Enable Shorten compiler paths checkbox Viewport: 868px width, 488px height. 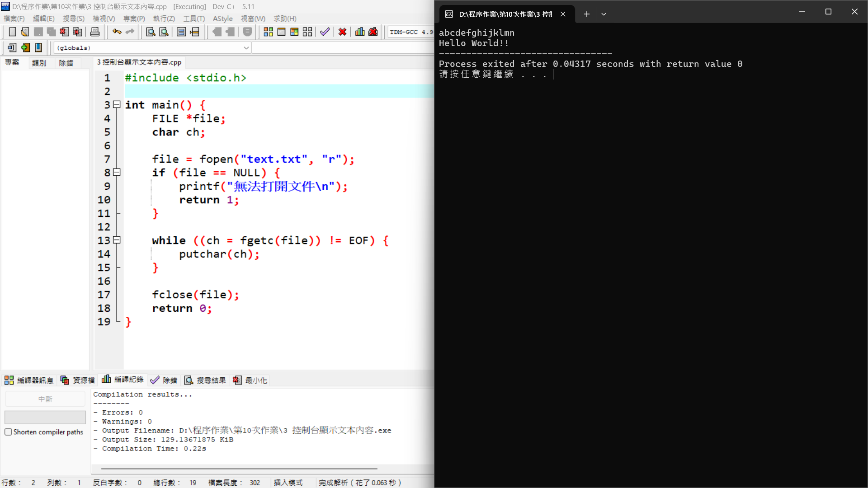point(8,432)
